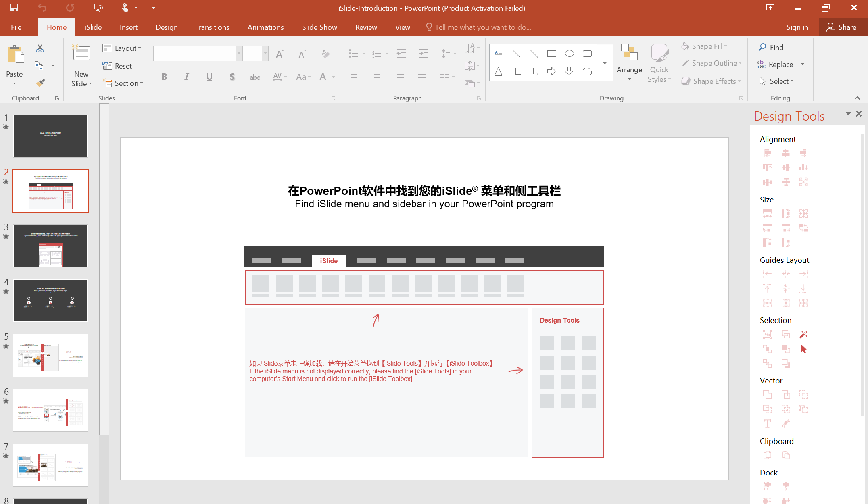
Task: Toggle Italic formatting
Action: point(186,77)
